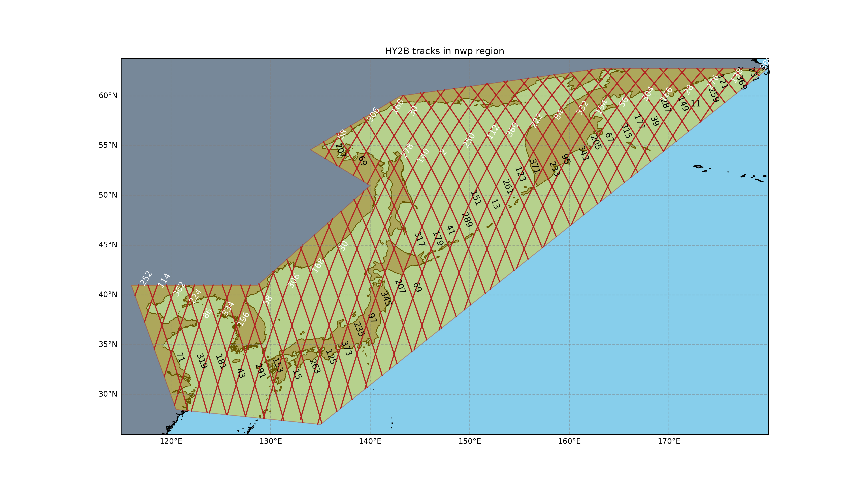The image size is (868, 488).
Task: Click the 130°E longitude axis label
Action: 271,441
